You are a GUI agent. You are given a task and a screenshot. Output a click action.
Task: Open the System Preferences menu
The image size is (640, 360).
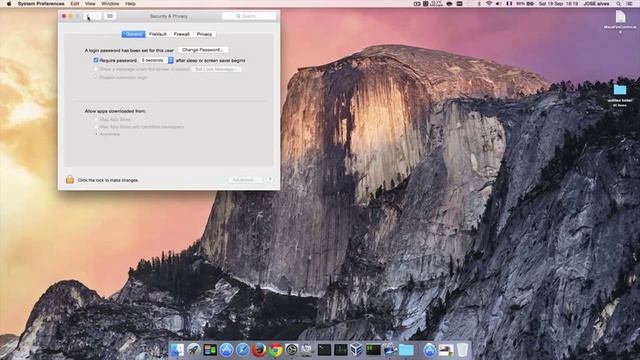pyautogui.click(x=41, y=4)
